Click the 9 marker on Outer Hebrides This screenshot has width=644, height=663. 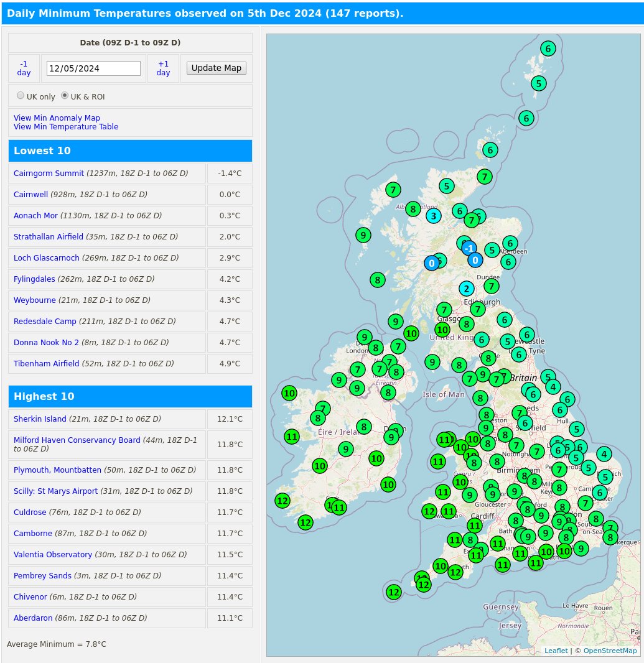coord(363,235)
